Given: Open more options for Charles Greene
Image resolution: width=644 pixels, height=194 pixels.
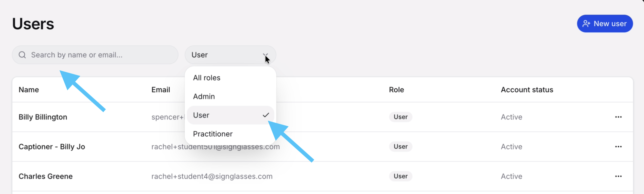Looking at the screenshot, I should click(618, 176).
